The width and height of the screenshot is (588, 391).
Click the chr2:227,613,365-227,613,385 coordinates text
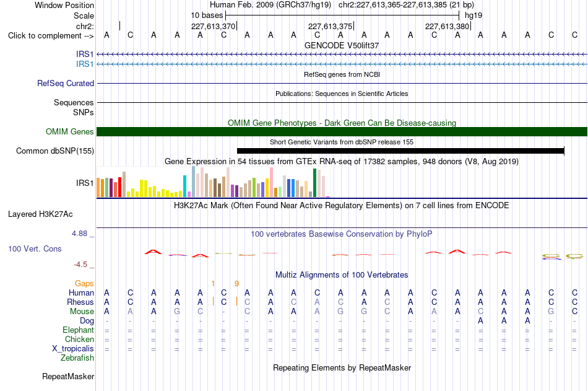(406, 5)
